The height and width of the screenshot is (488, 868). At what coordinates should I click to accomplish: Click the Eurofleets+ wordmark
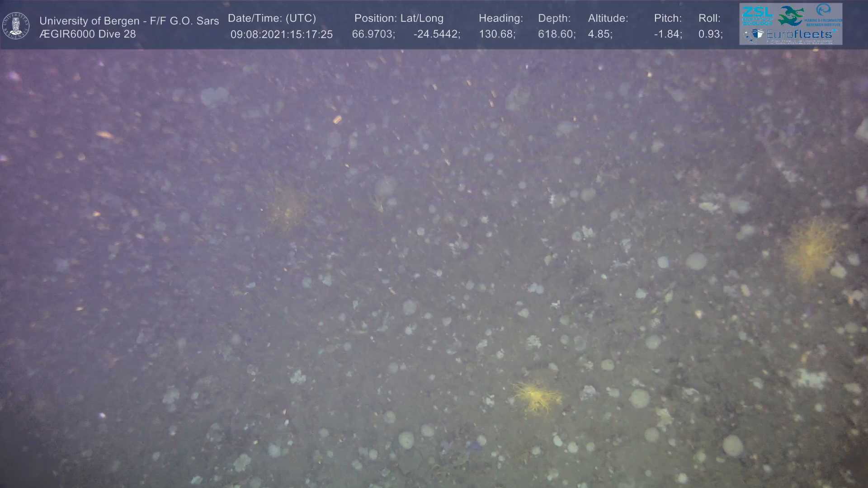799,34
